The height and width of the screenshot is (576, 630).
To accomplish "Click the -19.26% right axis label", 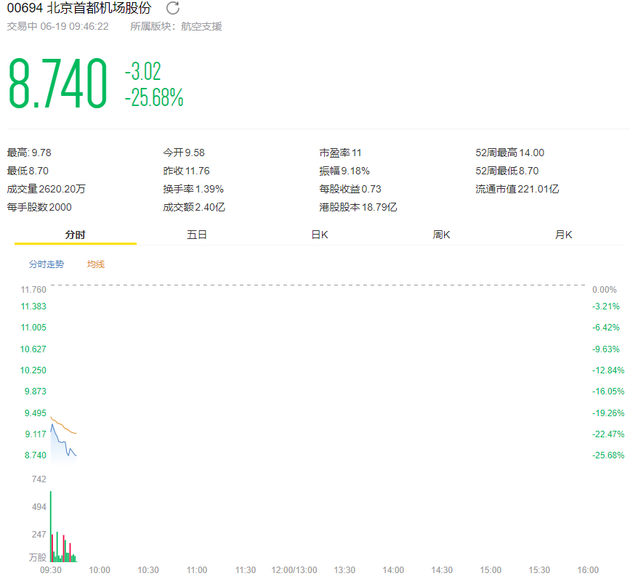I will point(608,413).
